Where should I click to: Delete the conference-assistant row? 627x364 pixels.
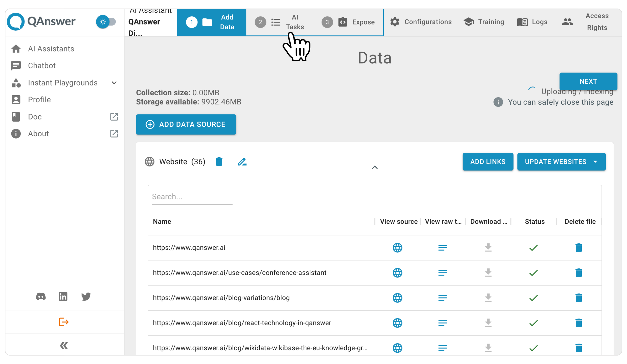(x=579, y=272)
